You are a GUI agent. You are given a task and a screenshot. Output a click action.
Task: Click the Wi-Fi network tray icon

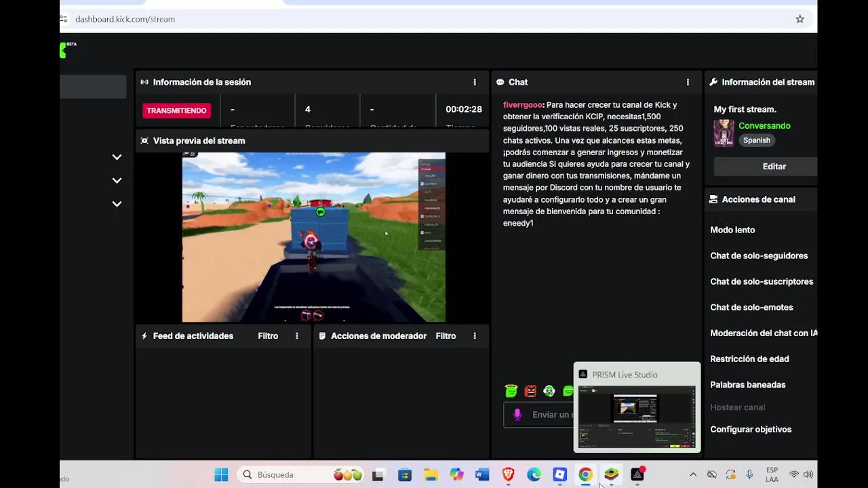(793, 474)
